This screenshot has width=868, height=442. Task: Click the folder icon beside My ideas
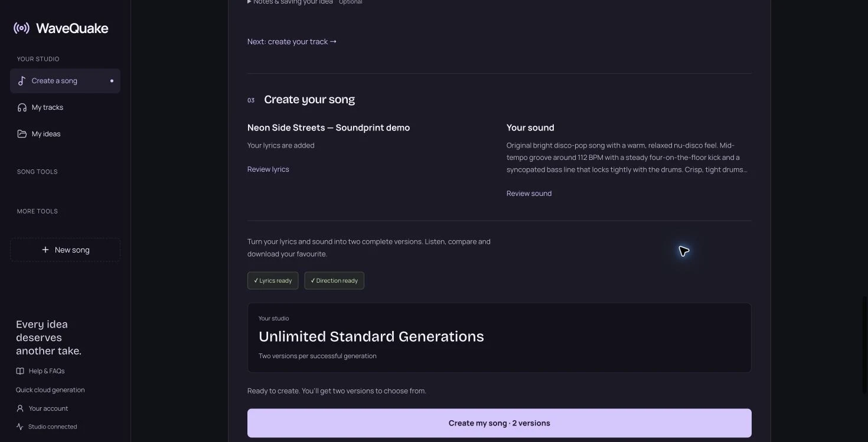22,134
